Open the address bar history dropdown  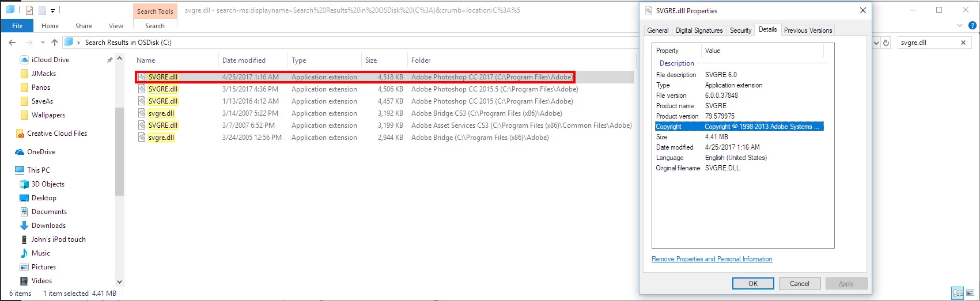coord(876,43)
